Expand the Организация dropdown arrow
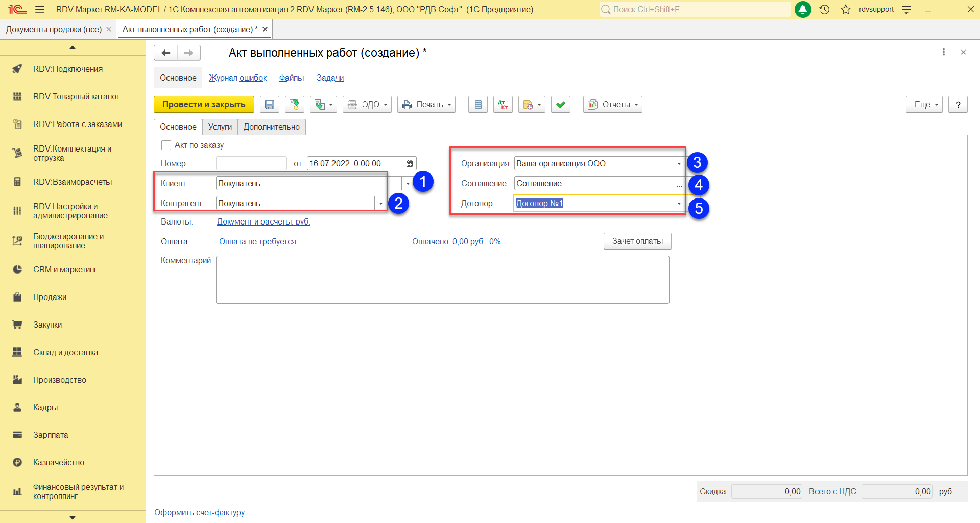 [679, 164]
